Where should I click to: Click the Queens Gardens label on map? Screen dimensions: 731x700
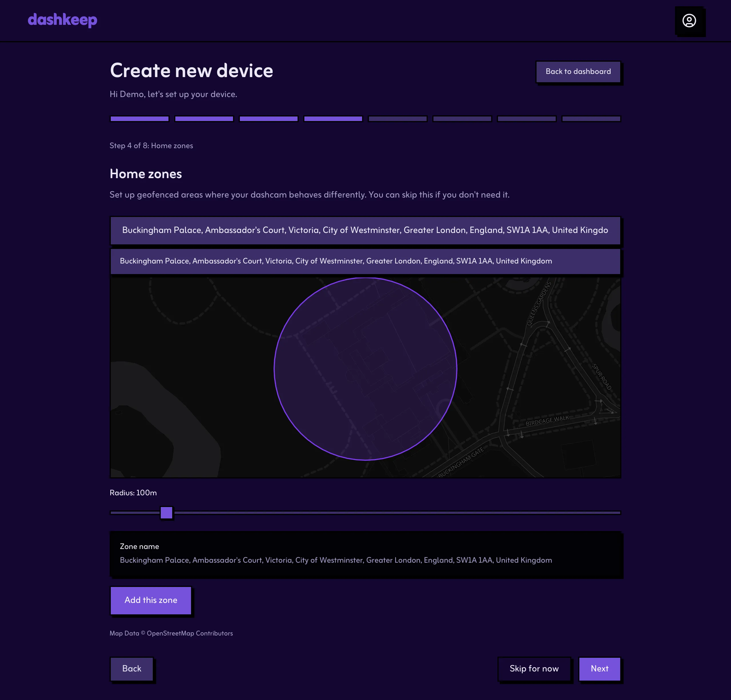(x=539, y=304)
